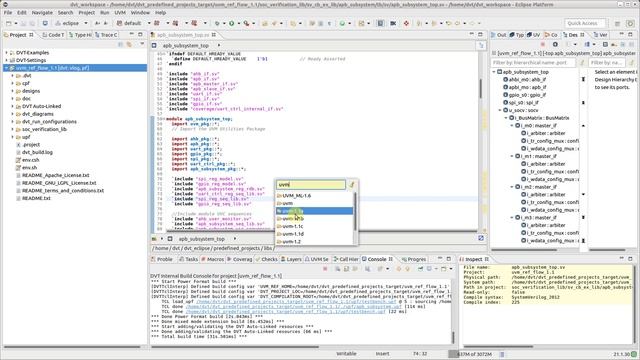
Task: Collapse the i_m1 : master_if node
Action: [512, 156]
